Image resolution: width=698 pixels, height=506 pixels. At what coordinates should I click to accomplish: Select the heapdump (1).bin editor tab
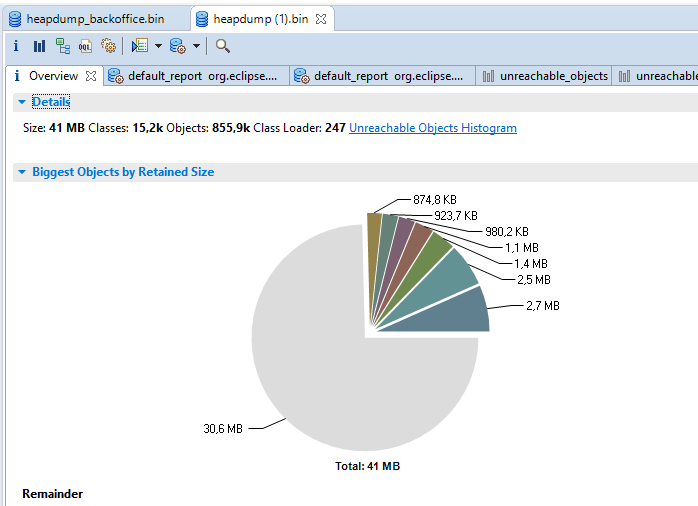coord(260,19)
